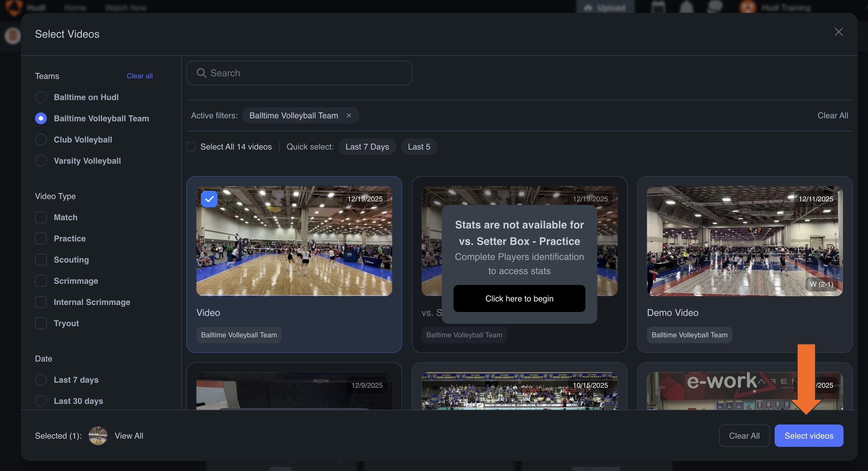Click the search magnifier icon
This screenshot has height=471, width=868.
[x=201, y=73]
